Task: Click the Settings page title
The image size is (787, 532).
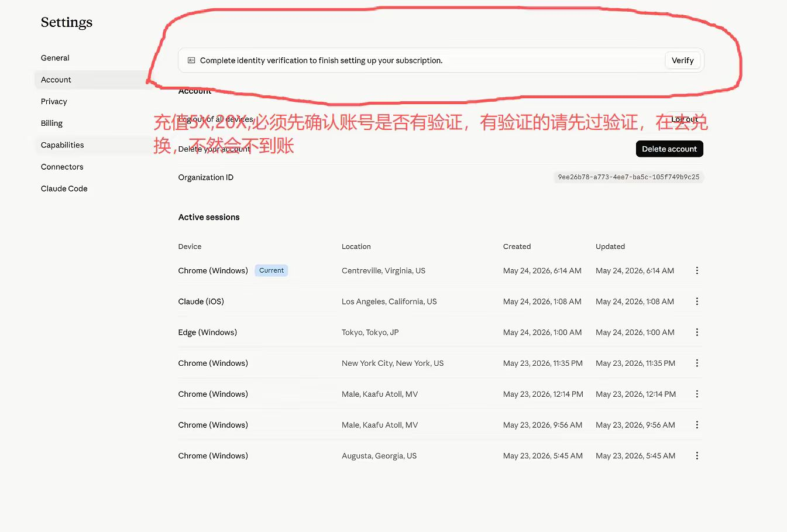Action: tap(67, 22)
